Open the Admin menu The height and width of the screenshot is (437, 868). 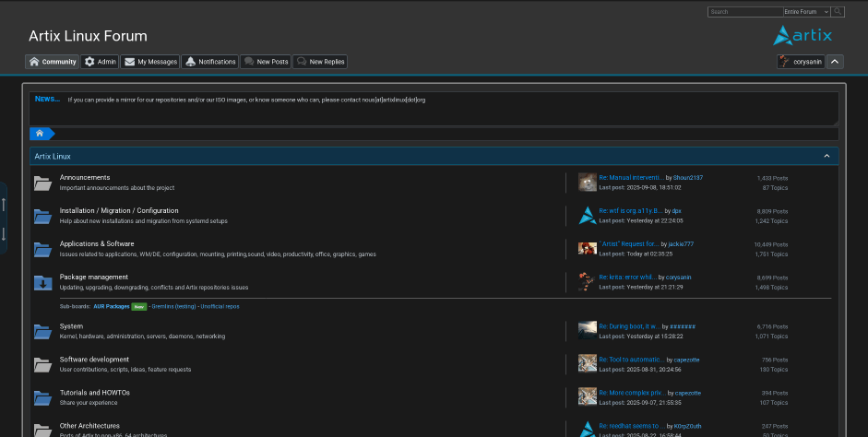point(100,62)
